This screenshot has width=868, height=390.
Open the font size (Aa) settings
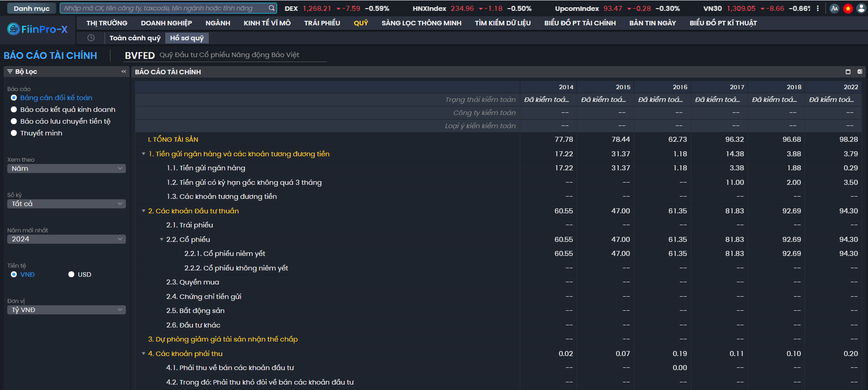[x=834, y=8]
